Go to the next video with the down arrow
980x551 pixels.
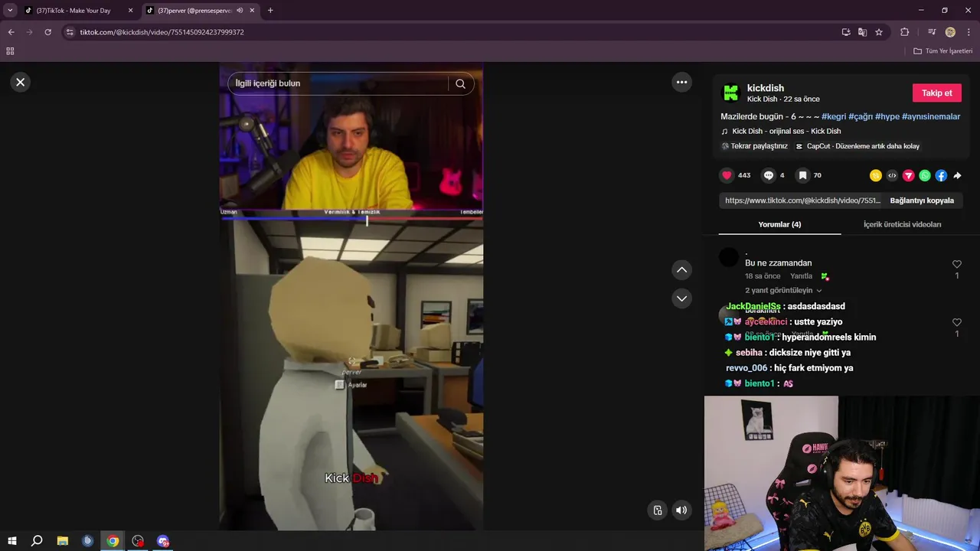[681, 298]
